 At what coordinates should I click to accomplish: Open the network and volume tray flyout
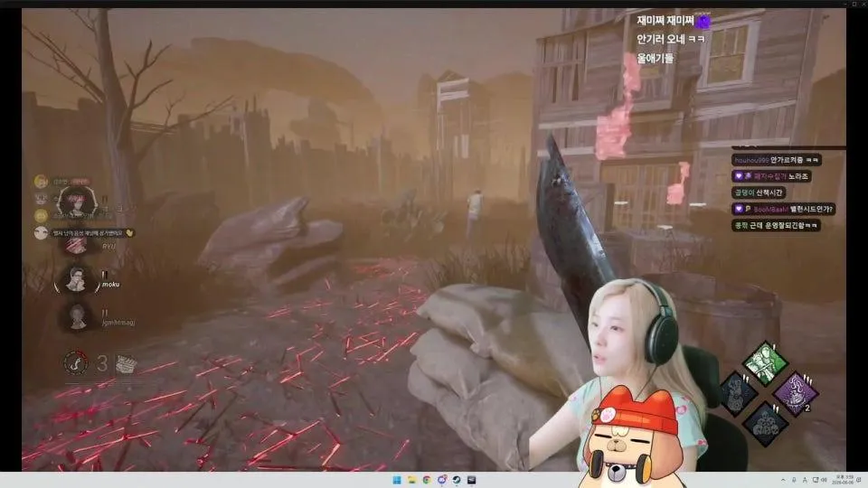pyautogui.click(x=819, y=480)
